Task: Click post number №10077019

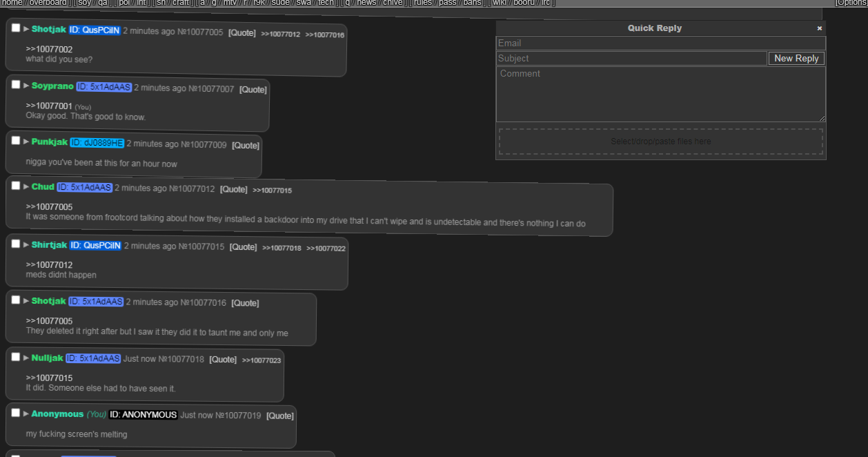Action: click(238, 416)
